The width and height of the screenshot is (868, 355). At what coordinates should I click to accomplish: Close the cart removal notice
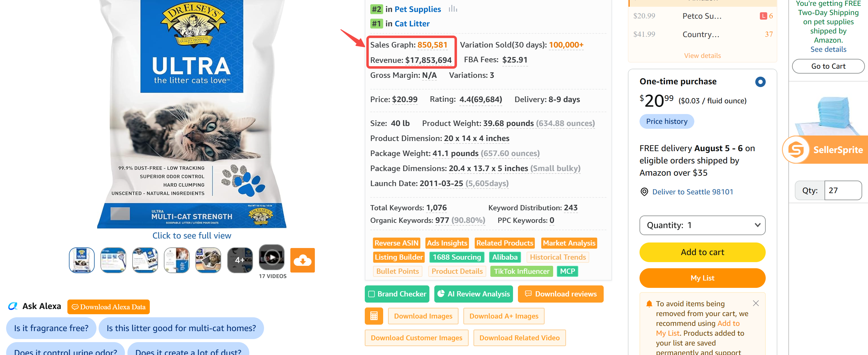756,303
